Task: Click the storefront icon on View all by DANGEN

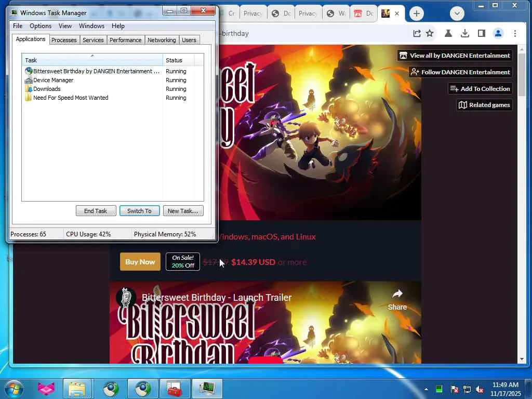Action: (x=403, y=55)
